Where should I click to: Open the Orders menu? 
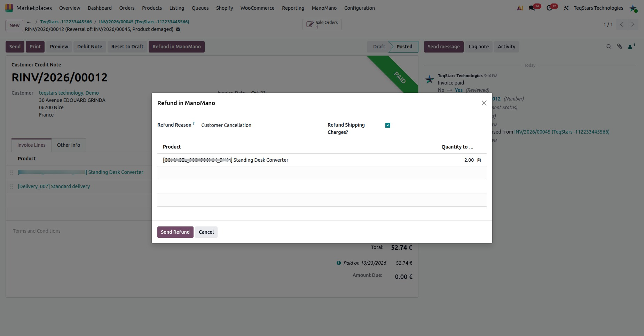(x=127, y=8)
